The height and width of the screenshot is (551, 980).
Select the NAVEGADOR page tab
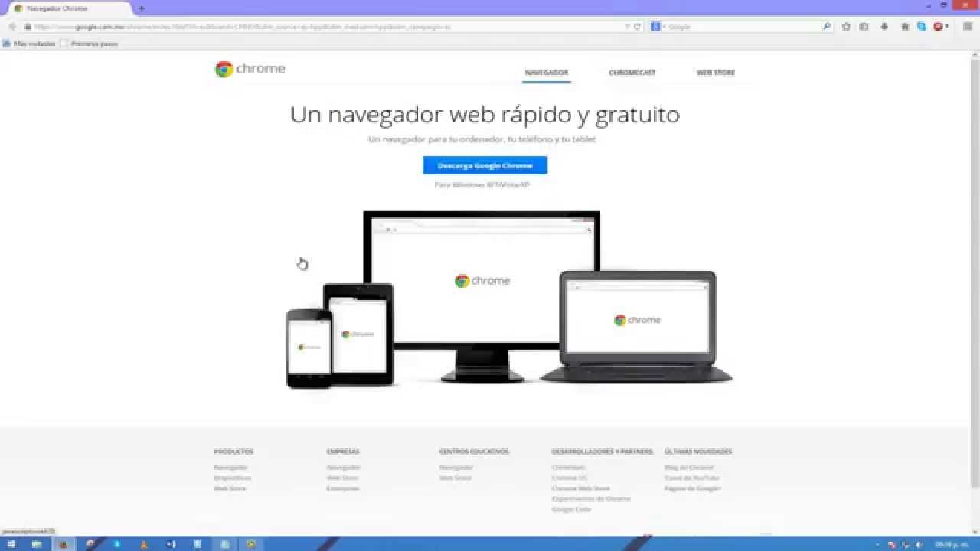coord(546,73)
